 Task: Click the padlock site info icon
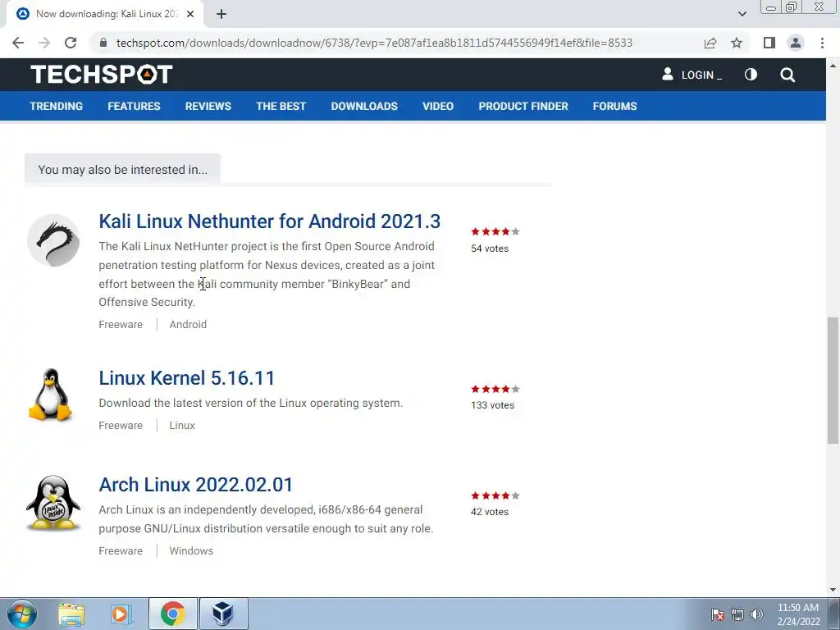(103, 43)
